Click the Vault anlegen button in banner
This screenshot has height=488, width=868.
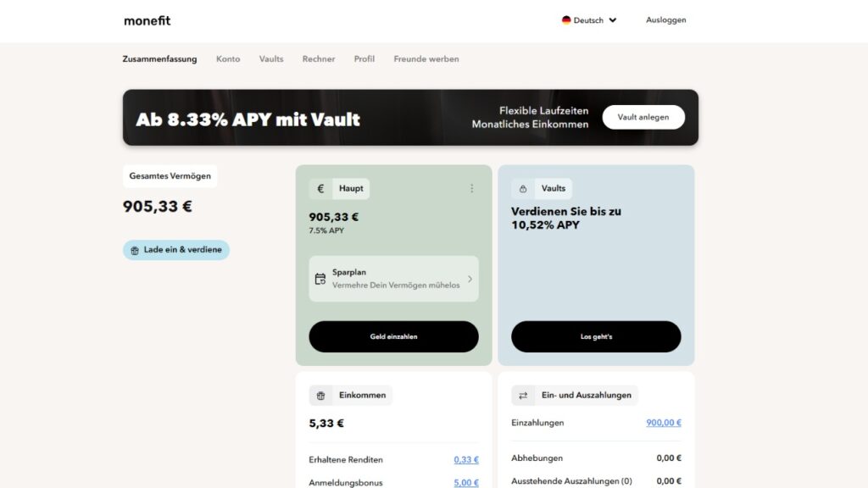[x=643, y=117]
